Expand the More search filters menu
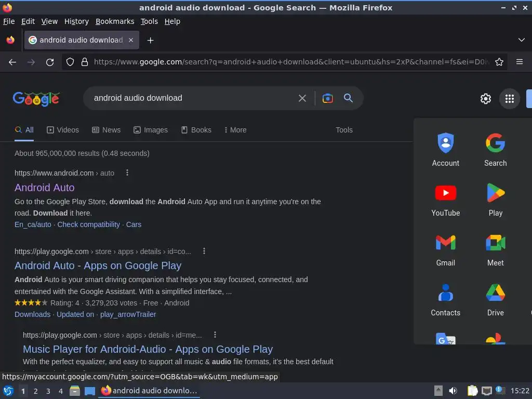The height and width of the screenshot is (399, 532). (235, 130)
